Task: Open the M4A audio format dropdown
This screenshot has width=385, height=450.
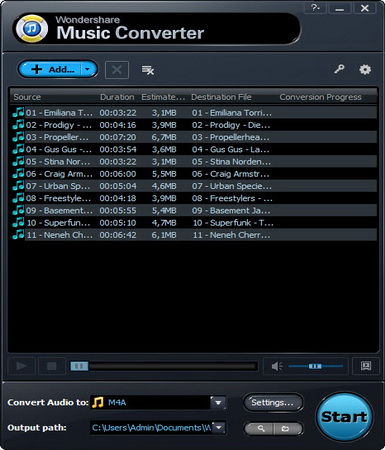Action: click(218, 403)
